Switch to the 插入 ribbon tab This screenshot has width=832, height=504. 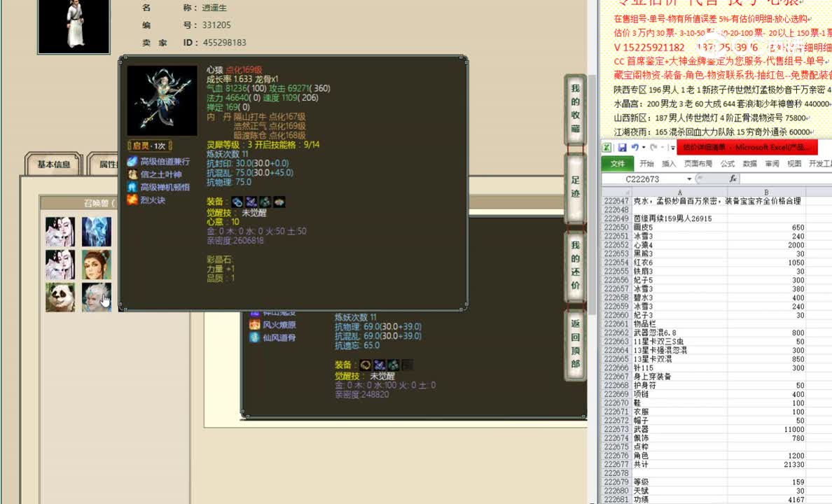click(x=669, y=163)
